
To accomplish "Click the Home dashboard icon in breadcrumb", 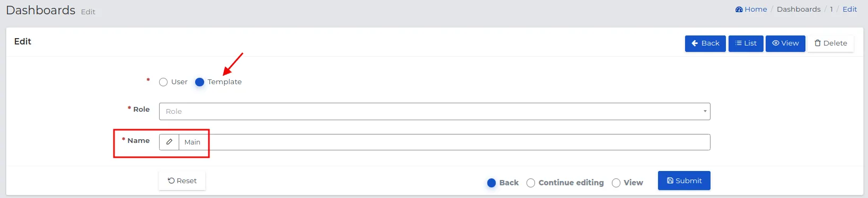I will [739, 9].
